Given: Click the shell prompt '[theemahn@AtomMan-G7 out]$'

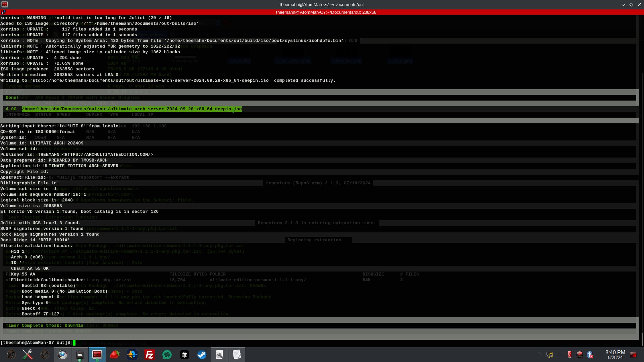Looking at the screenshot, I should (x=35, y=343).
